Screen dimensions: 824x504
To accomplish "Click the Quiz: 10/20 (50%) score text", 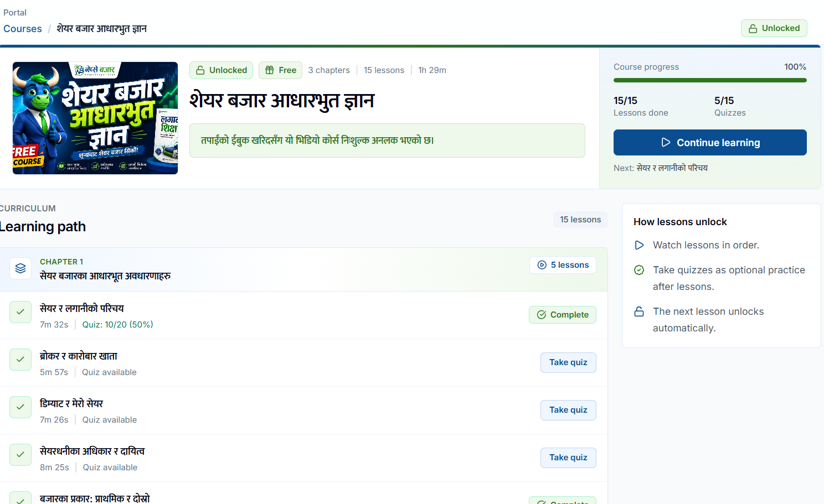I will 118,325.
